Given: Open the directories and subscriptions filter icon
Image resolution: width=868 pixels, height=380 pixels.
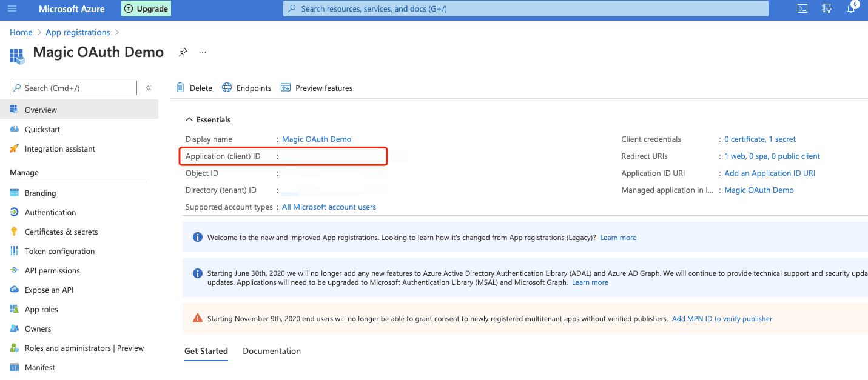Looking at the screenshot, I should (827, 8).
